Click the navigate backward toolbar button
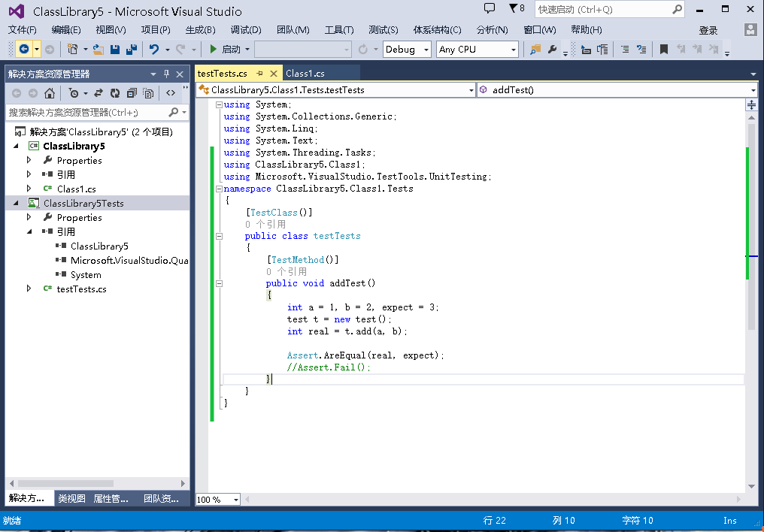Image resolution: width=764 pixels, height=532 pixels. [24, 49]
